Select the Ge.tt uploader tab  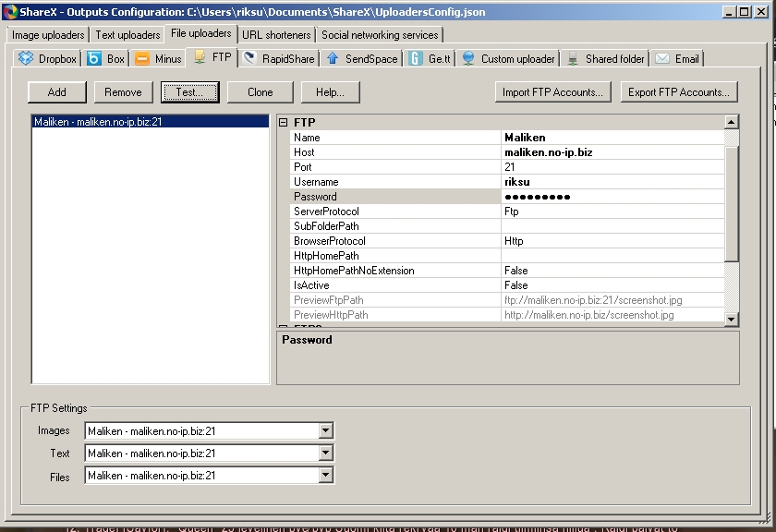point(430,59)
